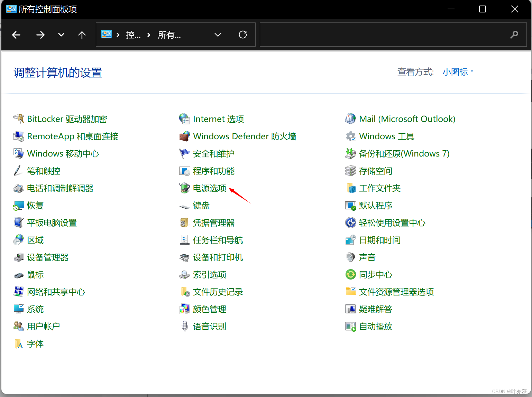Image resolution: width=532 pixels, height=397 pixels.
Task: Click 轻松使用设置中心 icon
Action: (350, 223)
